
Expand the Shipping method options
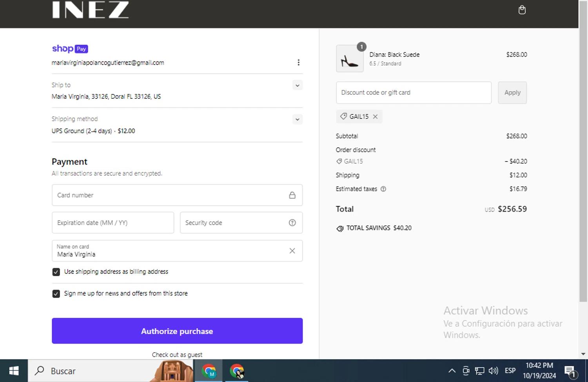pyautogui.click(x=297, y=119)
